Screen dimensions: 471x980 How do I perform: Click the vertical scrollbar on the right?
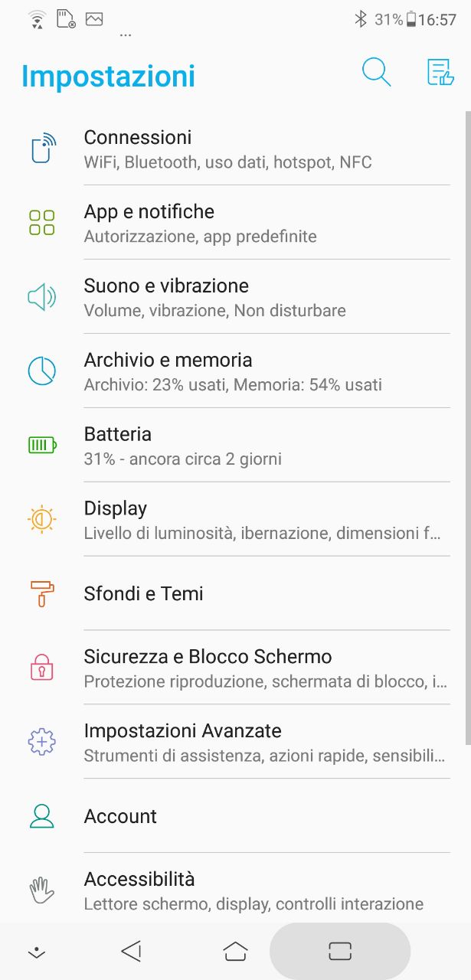tap(467, 429)
